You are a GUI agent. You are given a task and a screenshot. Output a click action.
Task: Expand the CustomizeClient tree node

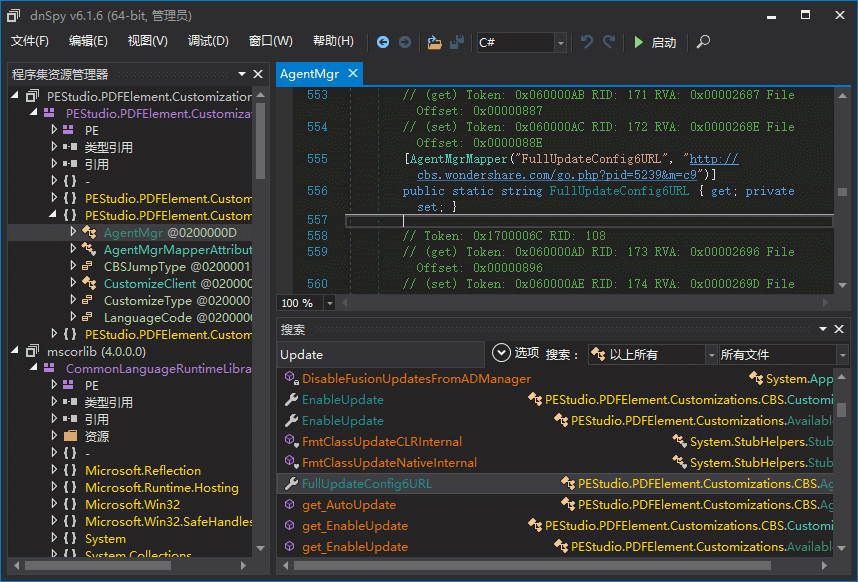tap(74, 283)
